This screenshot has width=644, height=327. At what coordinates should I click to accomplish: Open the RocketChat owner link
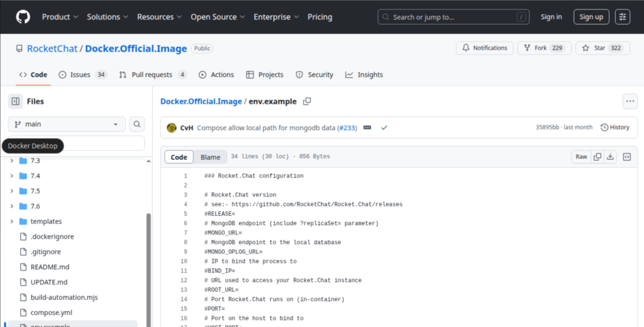(x=52, y=48)
